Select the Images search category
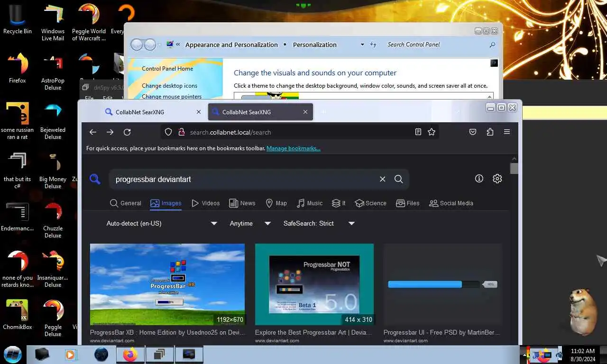Image resolution: width=607 pixels, height=364 pixels. coord(166,203)
